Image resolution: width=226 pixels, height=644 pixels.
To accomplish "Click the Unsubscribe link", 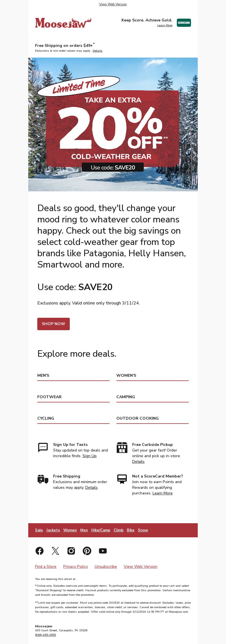I will 106,566.
